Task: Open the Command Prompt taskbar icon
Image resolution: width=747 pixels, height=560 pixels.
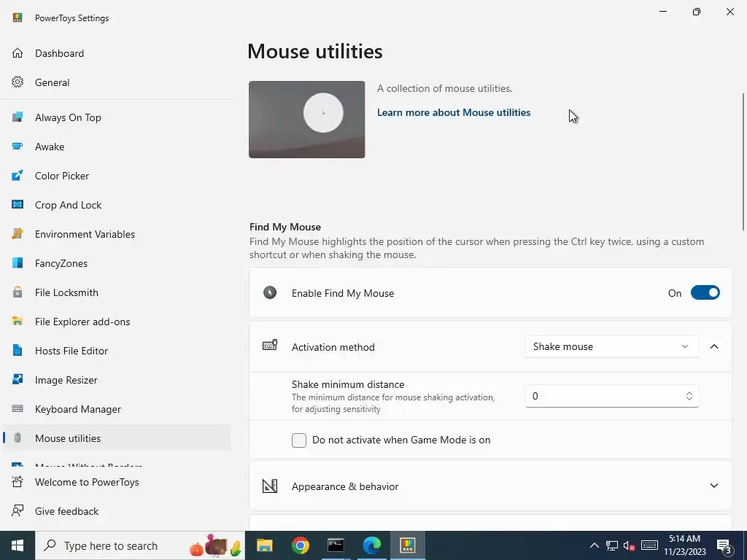Action: 336,545
